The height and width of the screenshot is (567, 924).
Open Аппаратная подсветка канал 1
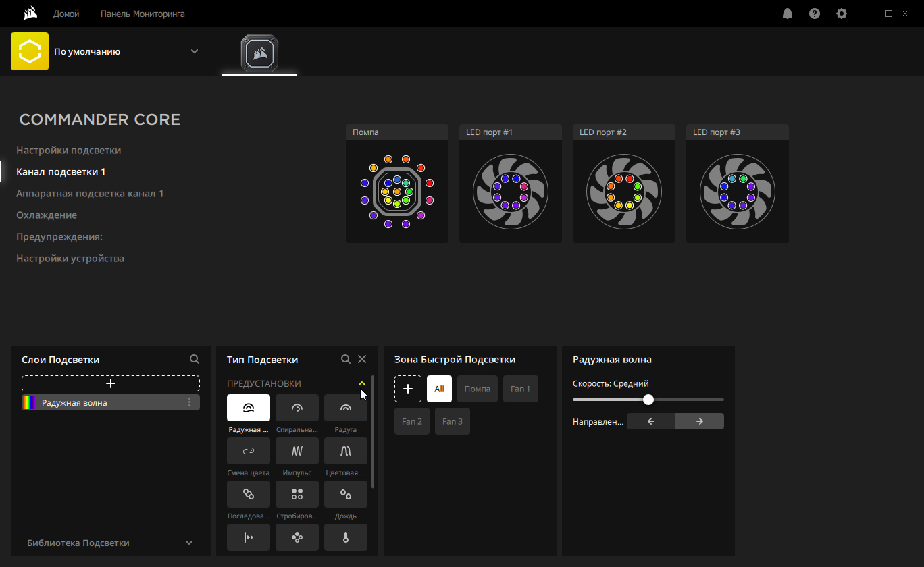pos(90,193)
